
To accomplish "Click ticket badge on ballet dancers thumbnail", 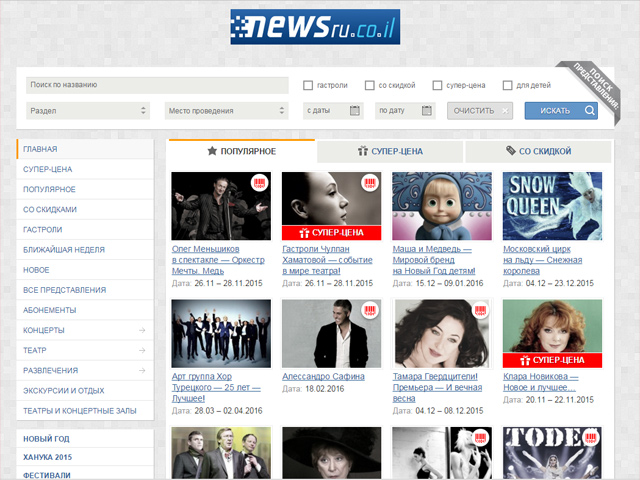I will click(x=480, y=438).
